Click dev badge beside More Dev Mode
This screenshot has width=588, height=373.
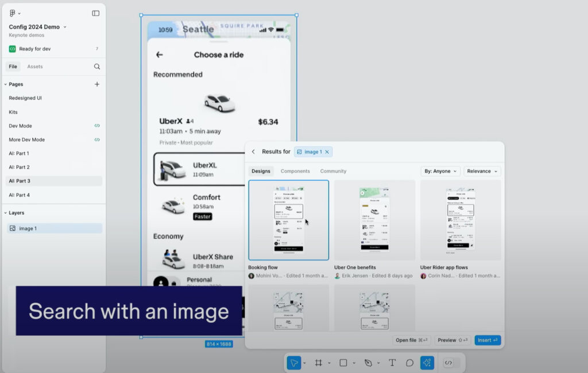(97, 139)
